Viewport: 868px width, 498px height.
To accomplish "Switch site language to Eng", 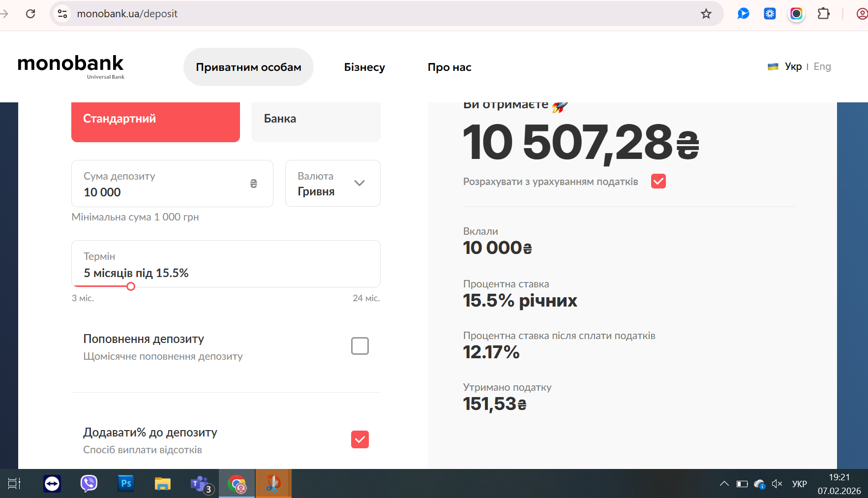I will coord(822,66).
